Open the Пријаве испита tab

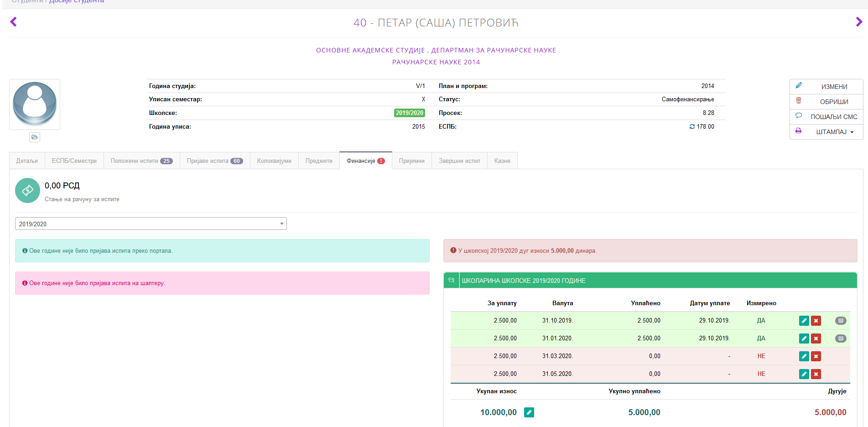214,161
